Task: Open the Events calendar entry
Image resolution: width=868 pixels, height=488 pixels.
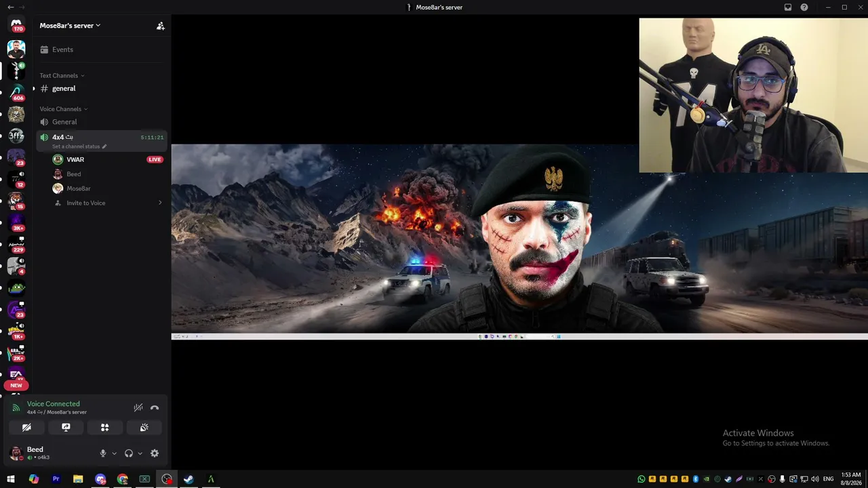Action: pos(102,49)
